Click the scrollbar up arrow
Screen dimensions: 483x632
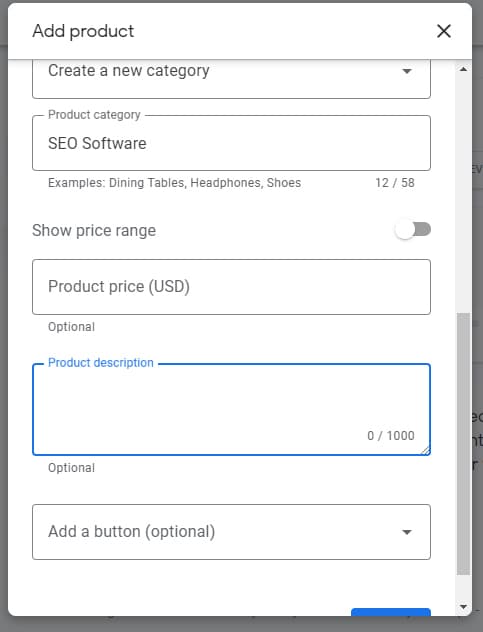tap(463, 69)
